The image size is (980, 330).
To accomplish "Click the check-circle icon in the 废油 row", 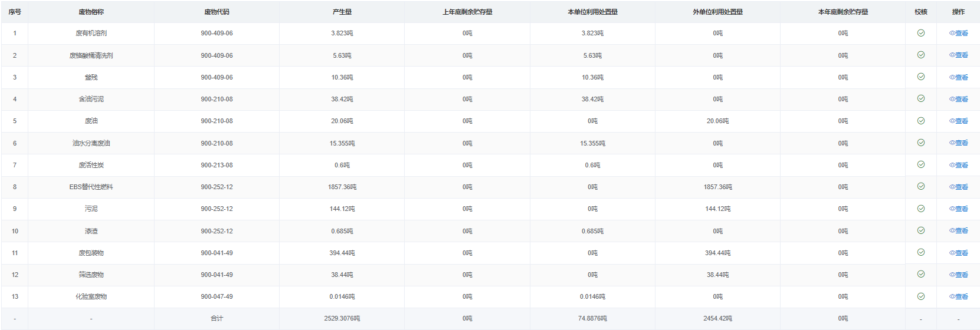I will tap(920, 121).
